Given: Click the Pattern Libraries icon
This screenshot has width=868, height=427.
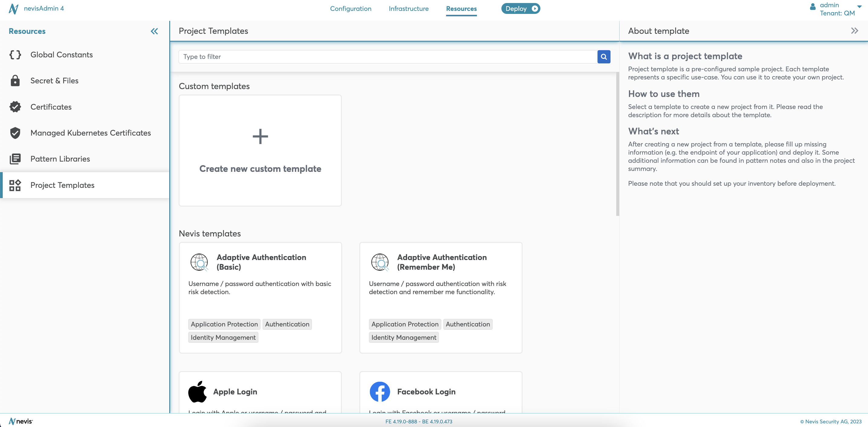Looking at the screenshot, I should (x=15, y=159).
